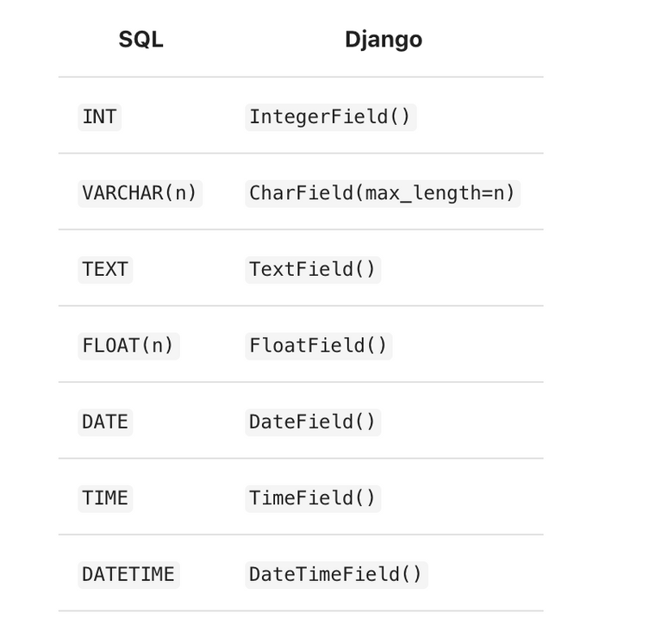Click the TextField() code snippet
This screenshot has height=644, width=662.
tap(313, 270)
